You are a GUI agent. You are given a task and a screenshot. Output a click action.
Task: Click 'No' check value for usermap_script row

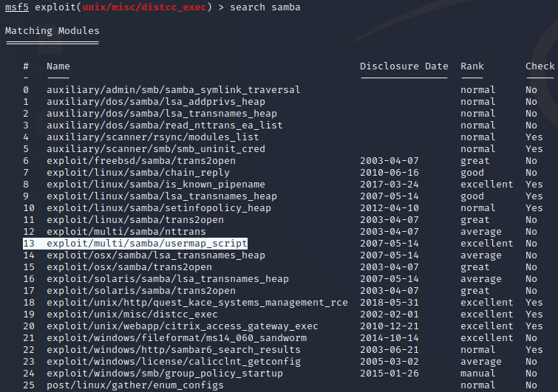pyautogui.click(x=531, y=244)
